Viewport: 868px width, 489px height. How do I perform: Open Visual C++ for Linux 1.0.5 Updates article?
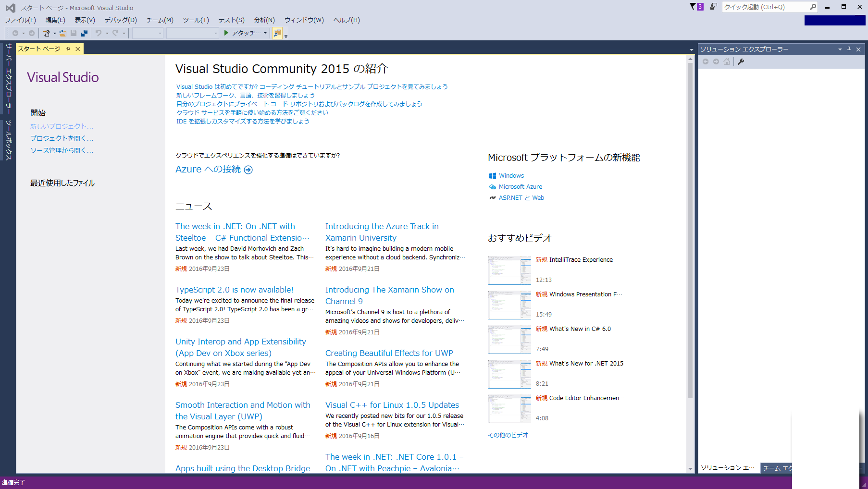pyautogui.click(x=392, y=405)
